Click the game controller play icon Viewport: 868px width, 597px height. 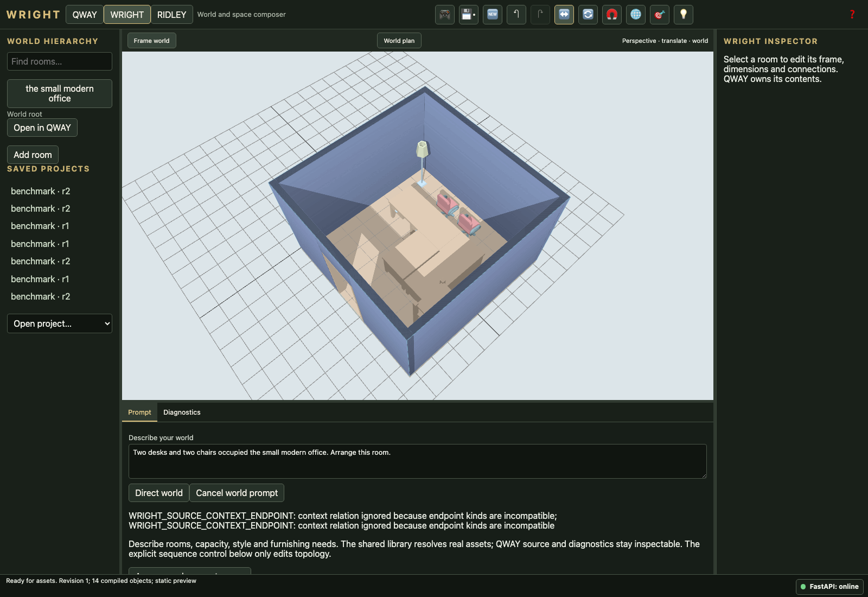pos(445,15)
